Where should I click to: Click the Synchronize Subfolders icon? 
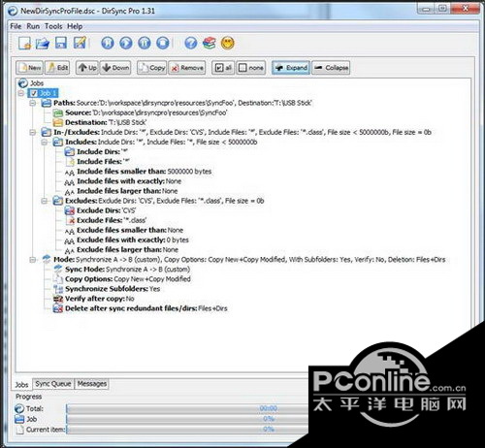click(58, 289)
